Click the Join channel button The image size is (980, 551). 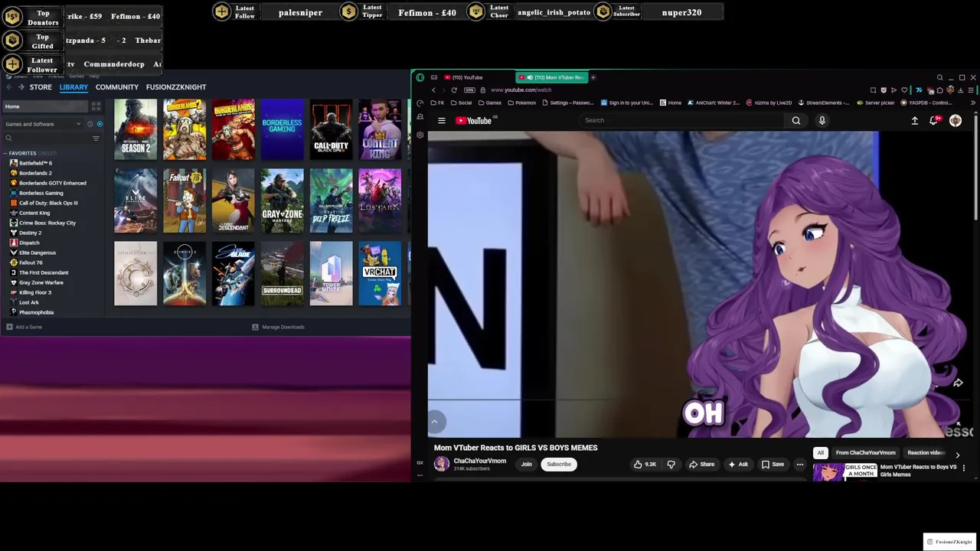[x=527, y=464]
